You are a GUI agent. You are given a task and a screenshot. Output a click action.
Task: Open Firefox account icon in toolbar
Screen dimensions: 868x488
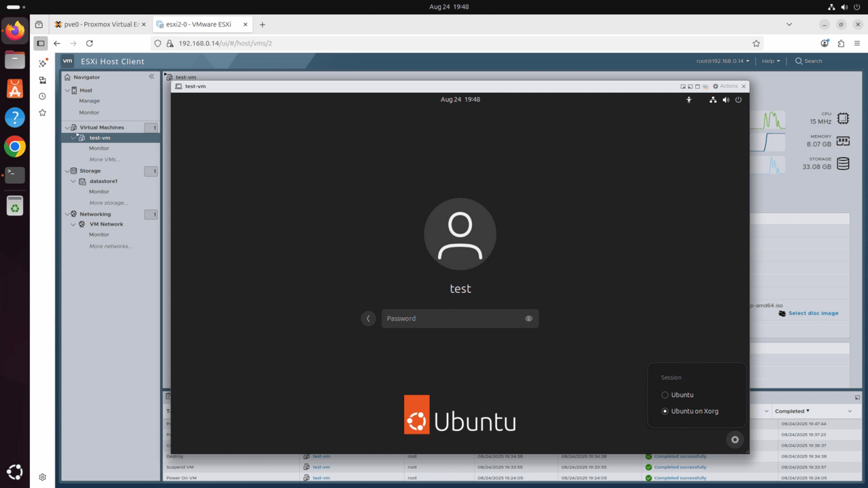tap(825, 43)
